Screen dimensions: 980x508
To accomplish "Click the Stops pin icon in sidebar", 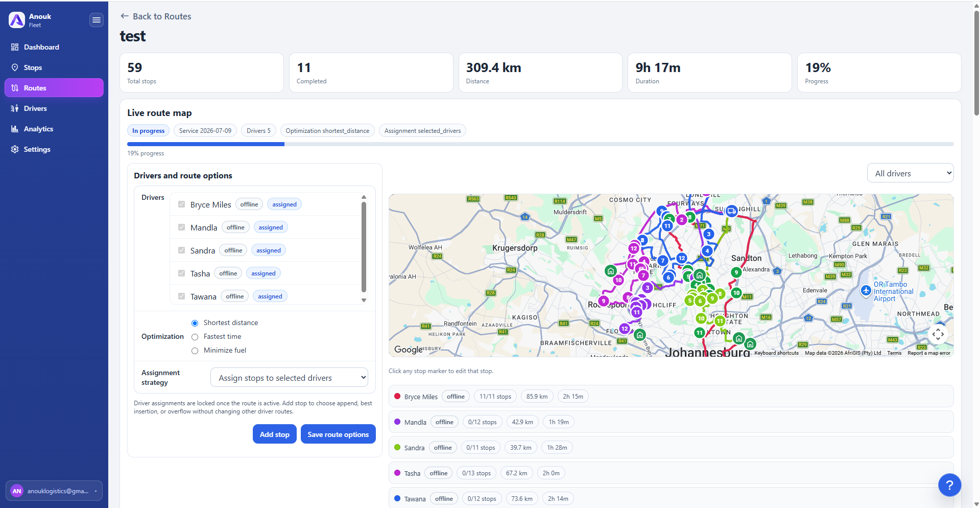I will [x=15, y=67].
